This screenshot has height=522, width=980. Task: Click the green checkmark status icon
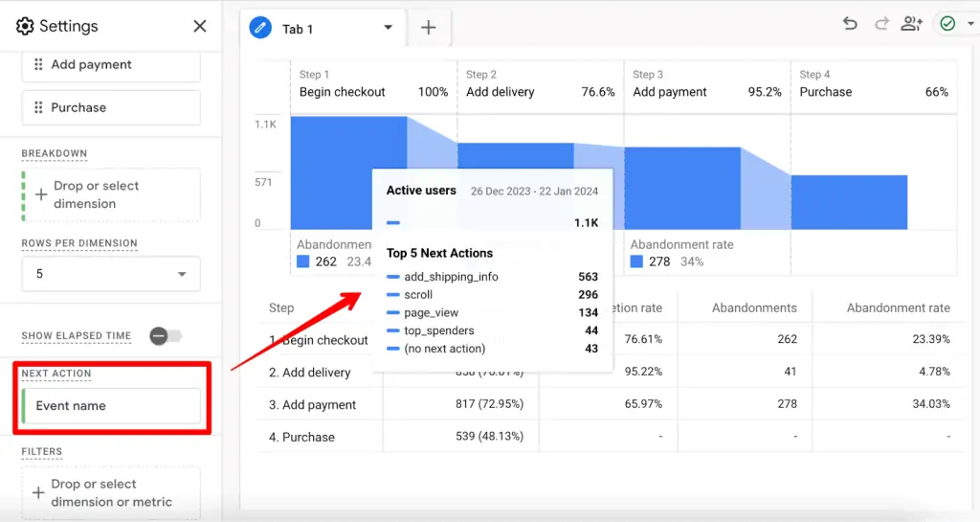click(947, 24)
